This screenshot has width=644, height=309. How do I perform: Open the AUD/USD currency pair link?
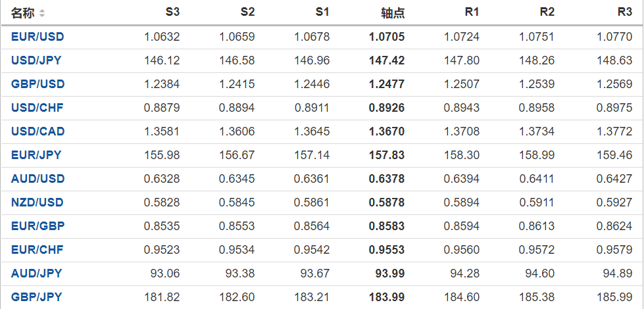click(37, 179)
